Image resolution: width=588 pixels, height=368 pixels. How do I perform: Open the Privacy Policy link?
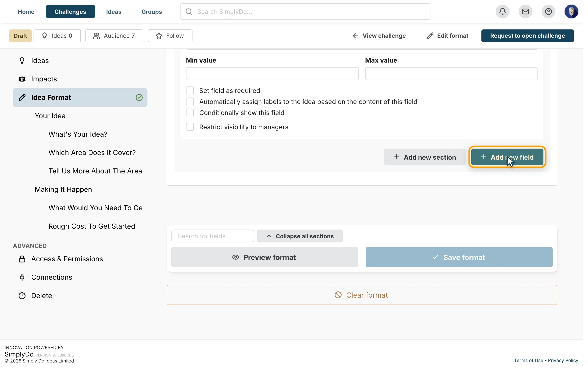(x=563, y=360)
